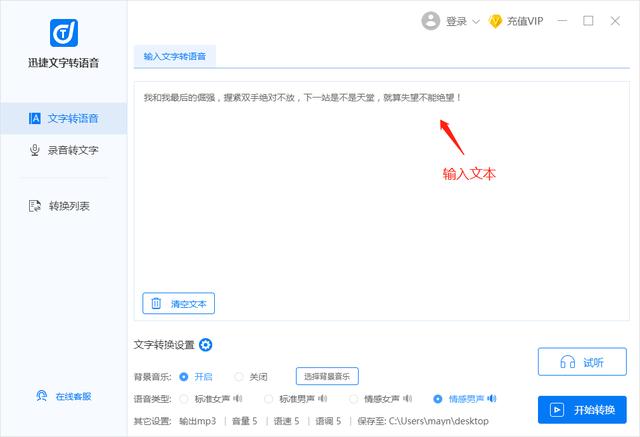
Task: Select 关闭 for background music
Action: tap(251, 377)
